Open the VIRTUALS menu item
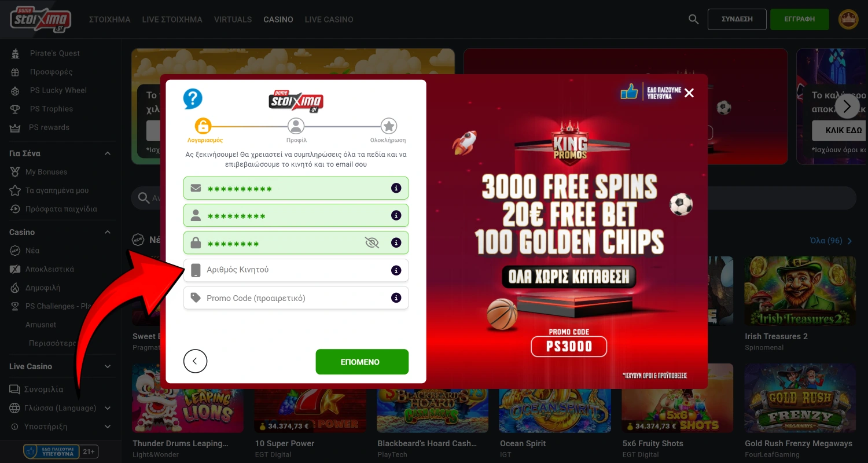Viewport: 868px width, 463px height. tap(233, 19)
